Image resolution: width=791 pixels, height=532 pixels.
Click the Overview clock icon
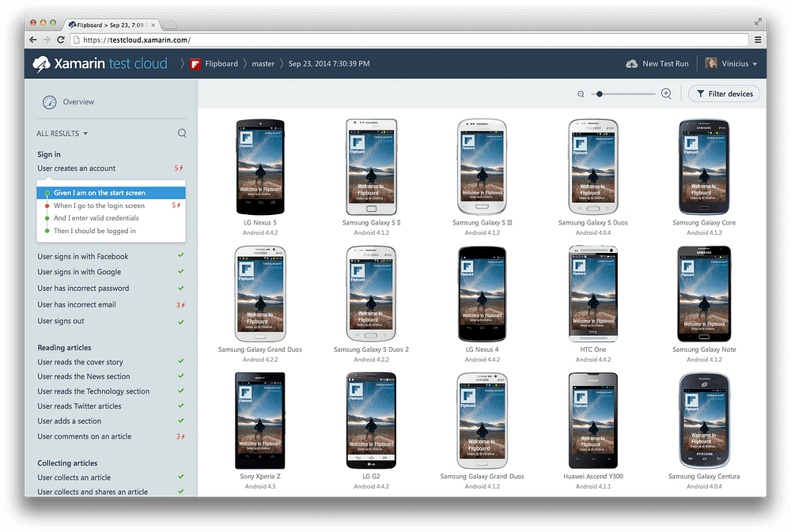point(49,102)
